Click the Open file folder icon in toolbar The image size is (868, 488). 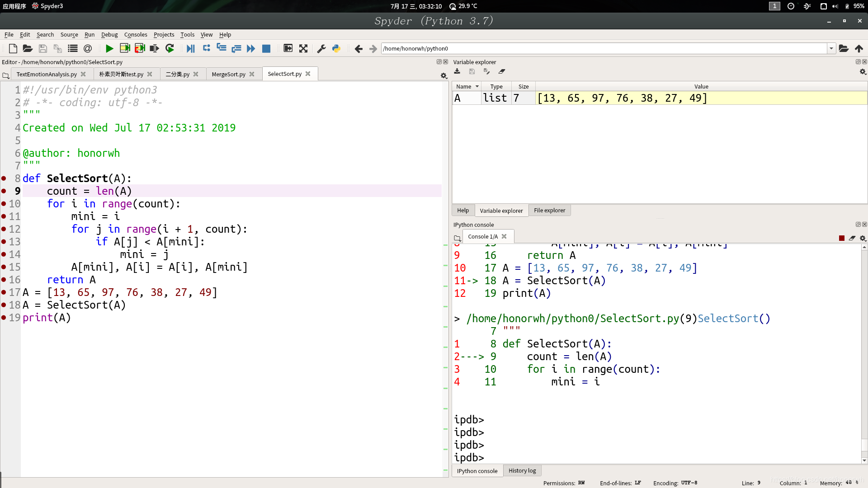tap(28, 48)
